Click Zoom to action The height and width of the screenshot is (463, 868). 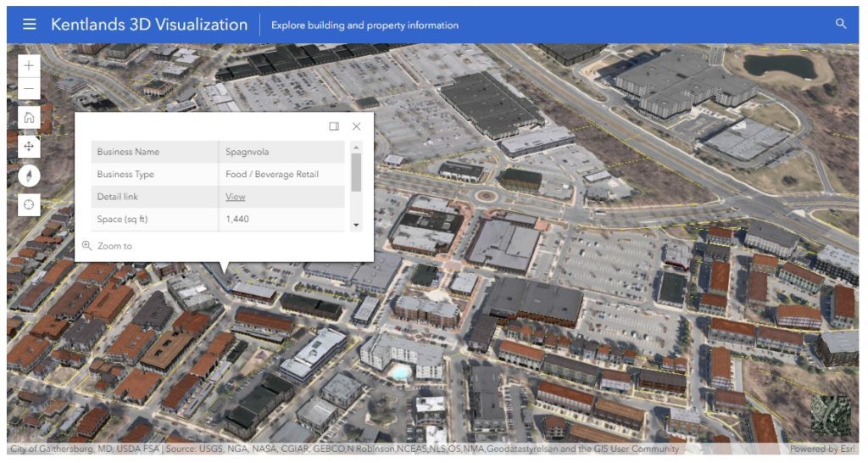[x=108, y=246]
